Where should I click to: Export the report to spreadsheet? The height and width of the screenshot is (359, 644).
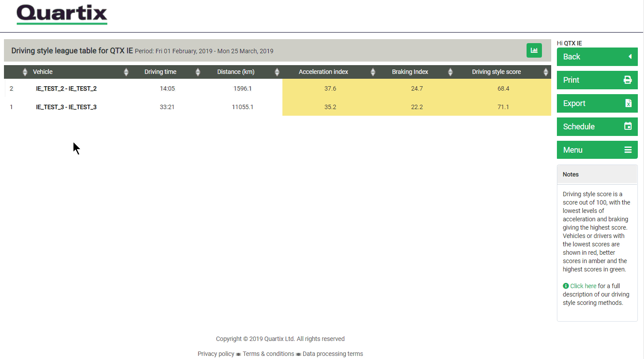pyautogui.click(x=597, y=103)
